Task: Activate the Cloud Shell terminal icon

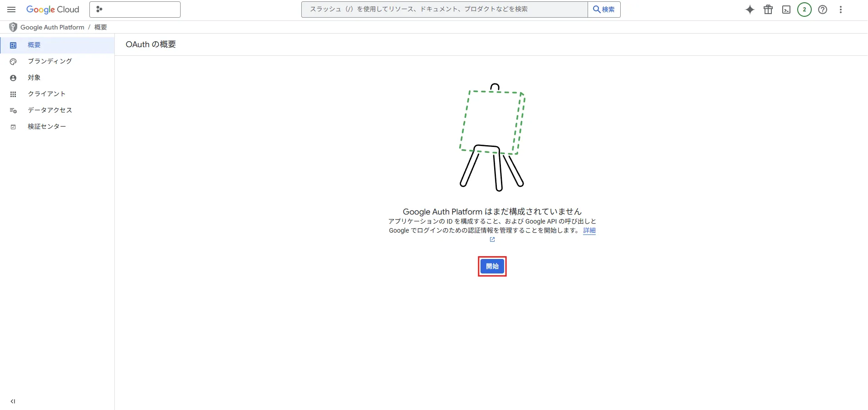Action: tap(786, 10)
